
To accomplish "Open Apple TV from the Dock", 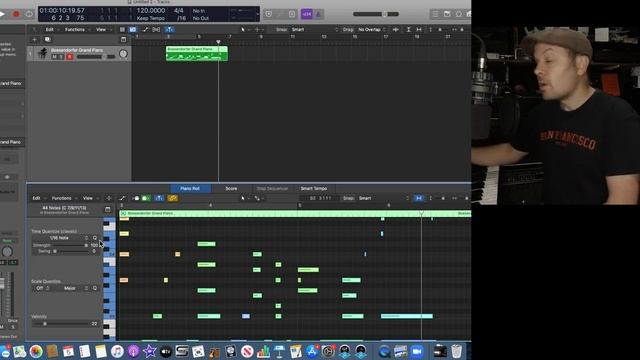I will (x=166, y=351).
